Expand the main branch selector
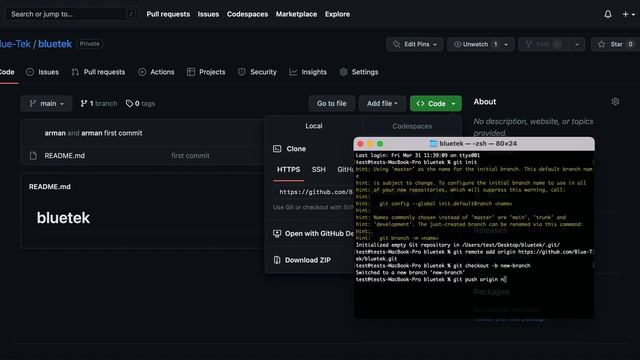 47,103
